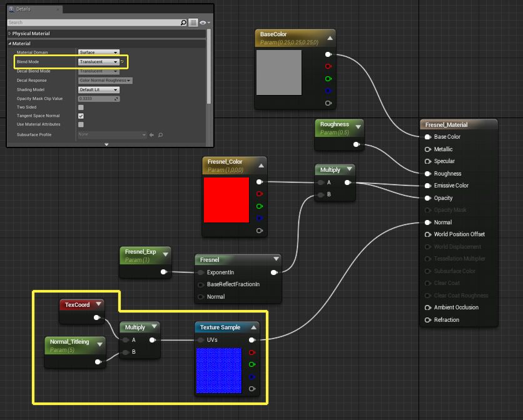Click the Fresnel node output pin
The width and height of the screenshot is (523, 420).
pyautogui.click(x=273, y=272)
